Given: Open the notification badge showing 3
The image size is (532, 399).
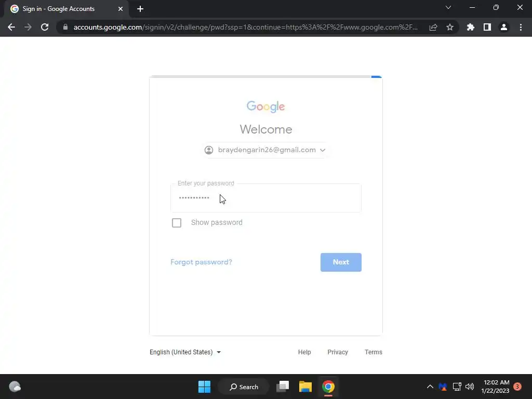Looking at the screenshot, I should (x=517, y=387).
